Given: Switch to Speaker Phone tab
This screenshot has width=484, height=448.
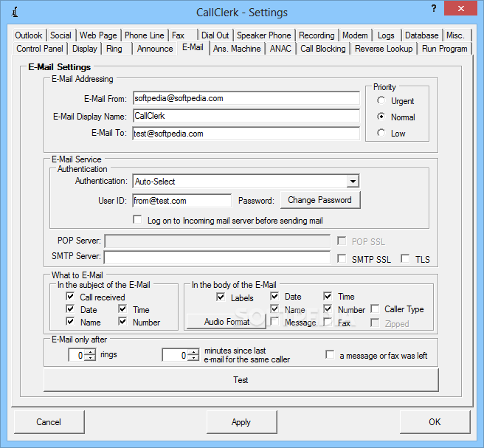Looking at the screenshot, I should point(263,35).
